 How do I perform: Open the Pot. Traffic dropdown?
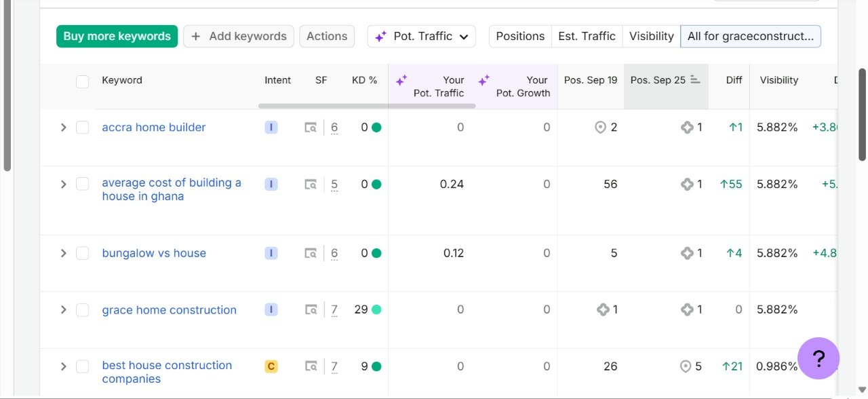[422, 37]
